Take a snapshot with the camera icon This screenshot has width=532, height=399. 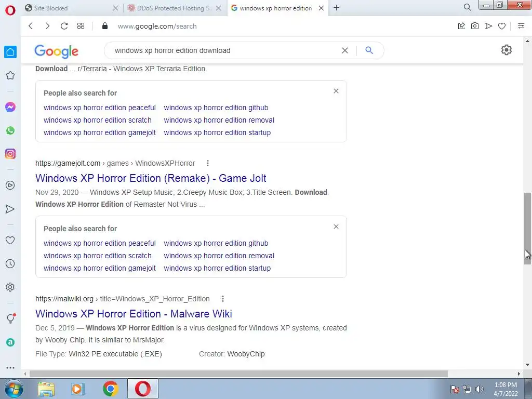(x=475, y=26)
